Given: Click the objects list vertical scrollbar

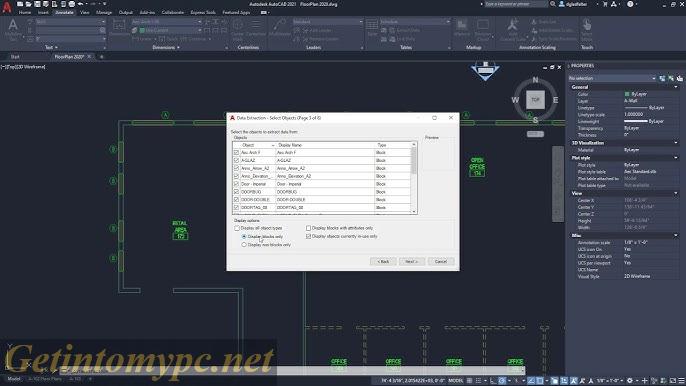Looking at the screenshot, I should click(x=414, y=177).
